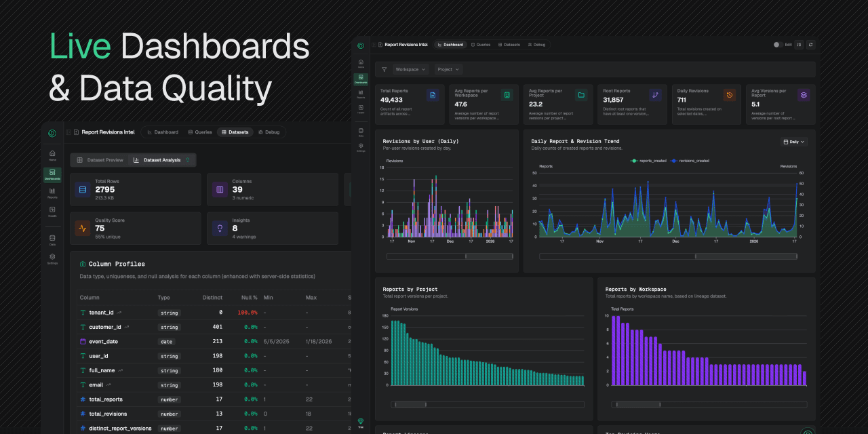The width and height of the screenshot is (868, 434).
Task: Click the Debug tab in the left Datasets window
Action: [269, 132]
